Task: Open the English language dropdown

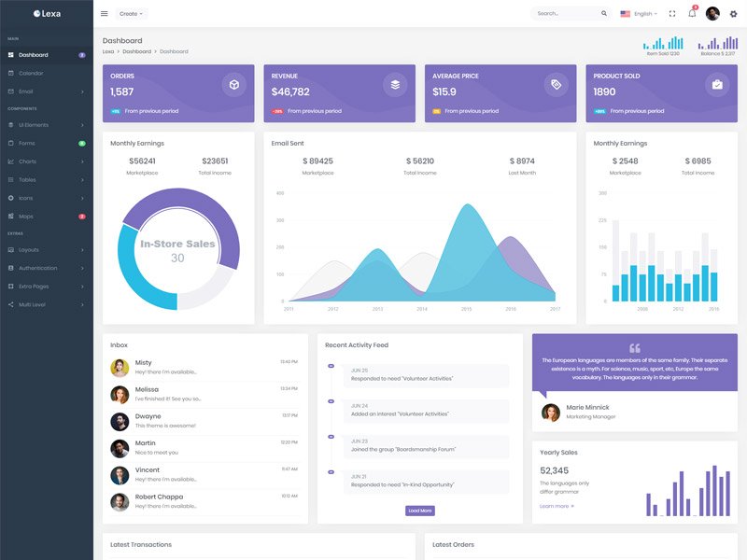Action: coord(639,14)
